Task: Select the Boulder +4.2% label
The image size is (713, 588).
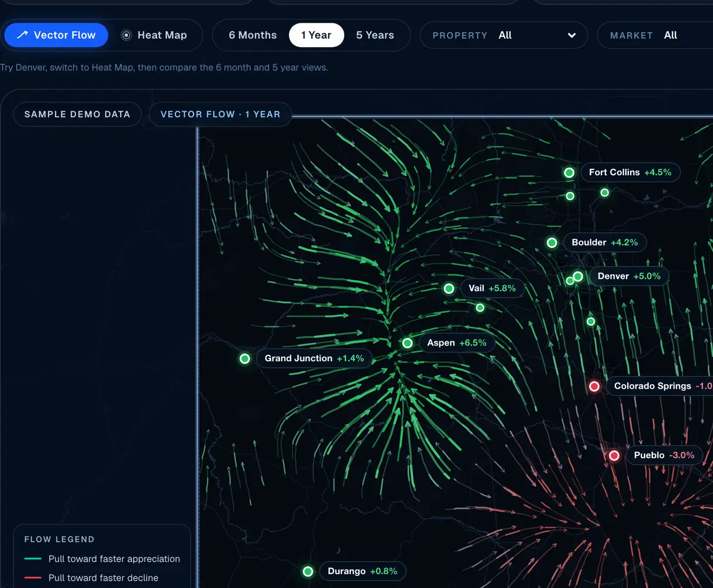Action: pyautogui.click(x=604, y=243)
